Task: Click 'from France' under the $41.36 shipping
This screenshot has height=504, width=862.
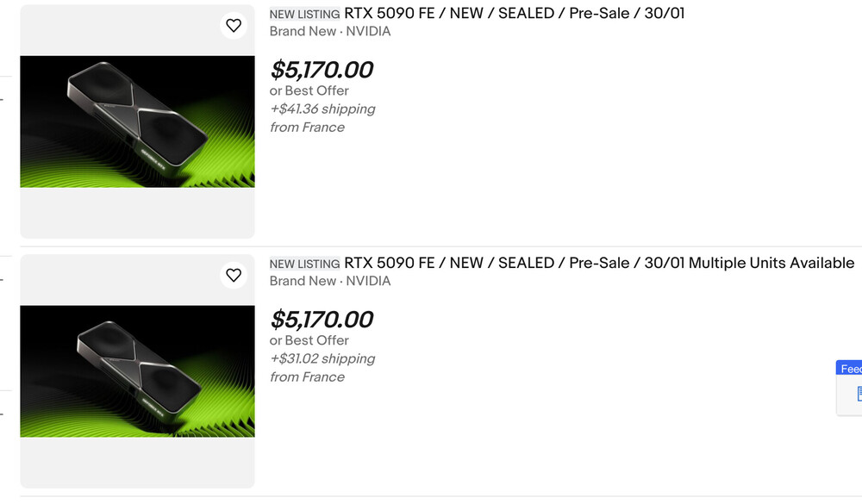Action: pyautogui.click(x=307, y=128)
